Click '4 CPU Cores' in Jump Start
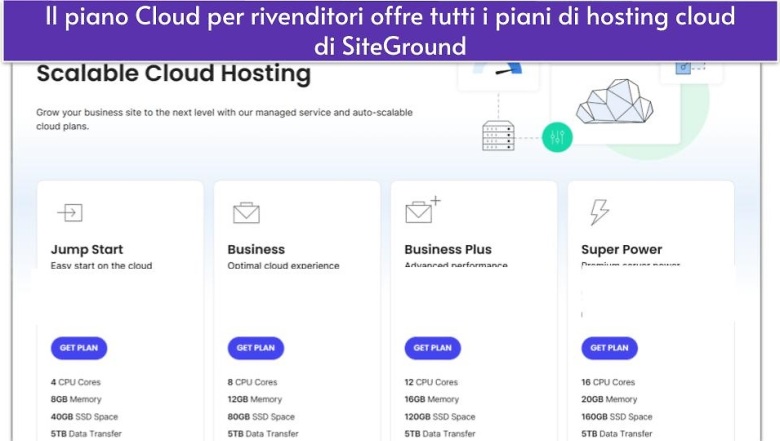780x441 pixels. [76, 382]
